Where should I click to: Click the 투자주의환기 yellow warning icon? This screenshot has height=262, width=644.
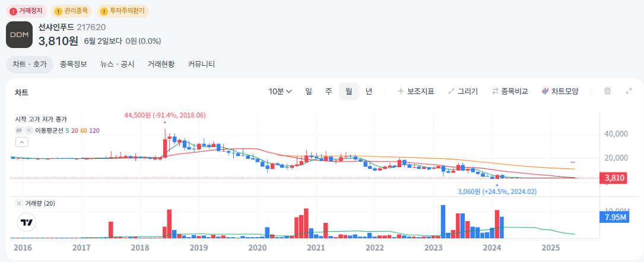[x=104, y=11]
